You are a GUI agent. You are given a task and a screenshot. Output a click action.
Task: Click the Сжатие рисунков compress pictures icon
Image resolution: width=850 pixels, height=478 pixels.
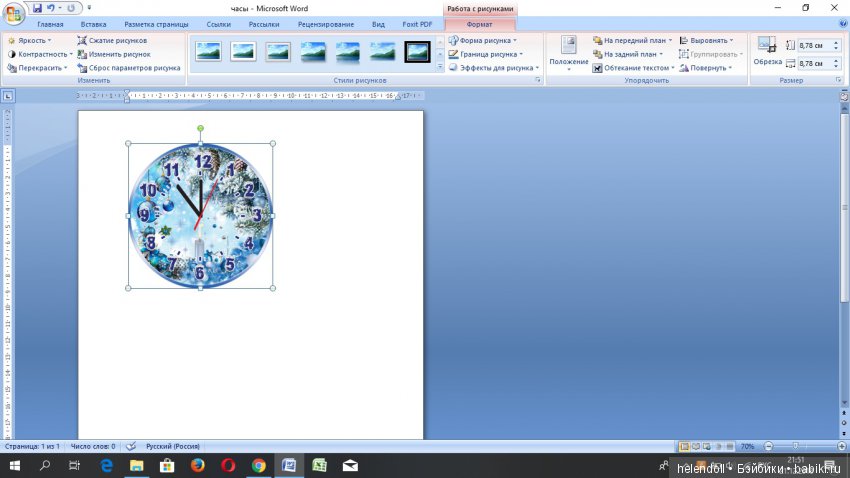82,40
